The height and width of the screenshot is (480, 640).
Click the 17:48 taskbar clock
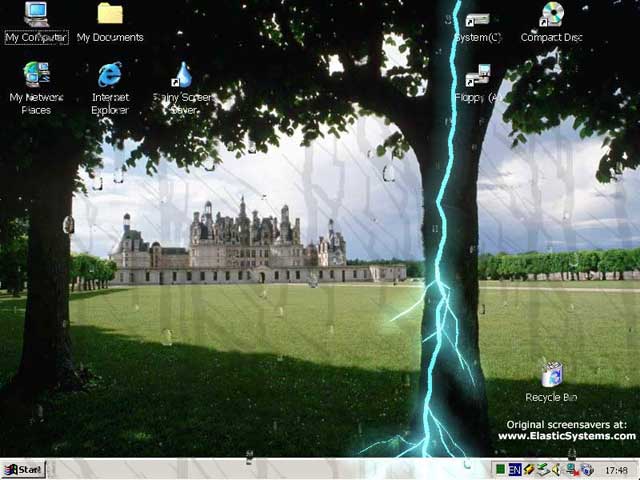pos(616,470)
